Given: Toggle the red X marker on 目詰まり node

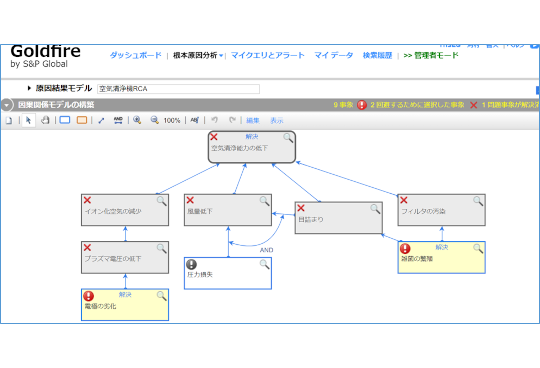Looking at the screenshot, I should click(301, 208).
